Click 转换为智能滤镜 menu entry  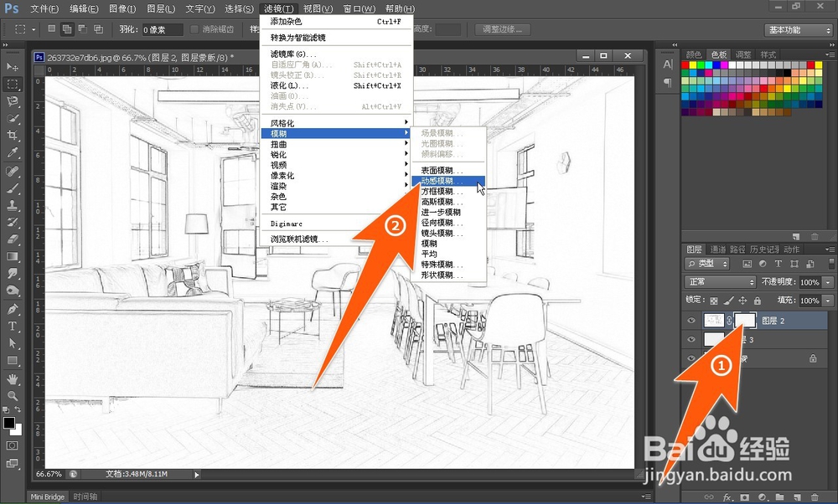[337, 38]
